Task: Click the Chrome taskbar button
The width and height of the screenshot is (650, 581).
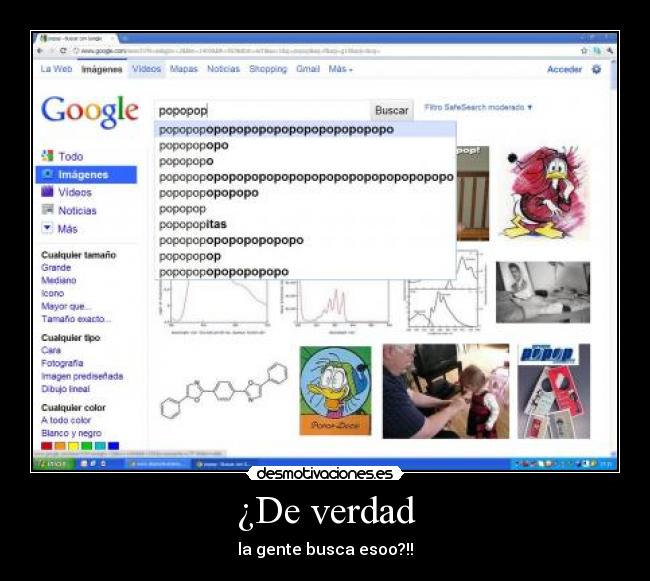Action: 226,464
